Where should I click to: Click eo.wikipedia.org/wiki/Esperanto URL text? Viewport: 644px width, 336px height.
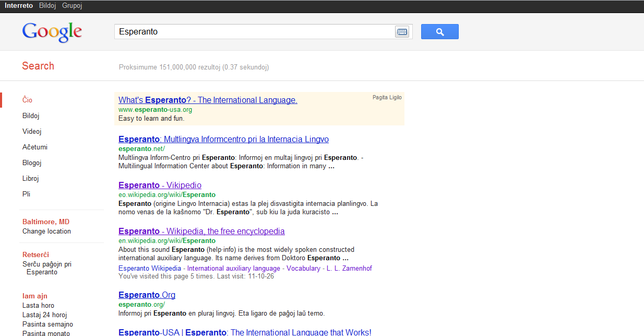[x=167, y=194]
